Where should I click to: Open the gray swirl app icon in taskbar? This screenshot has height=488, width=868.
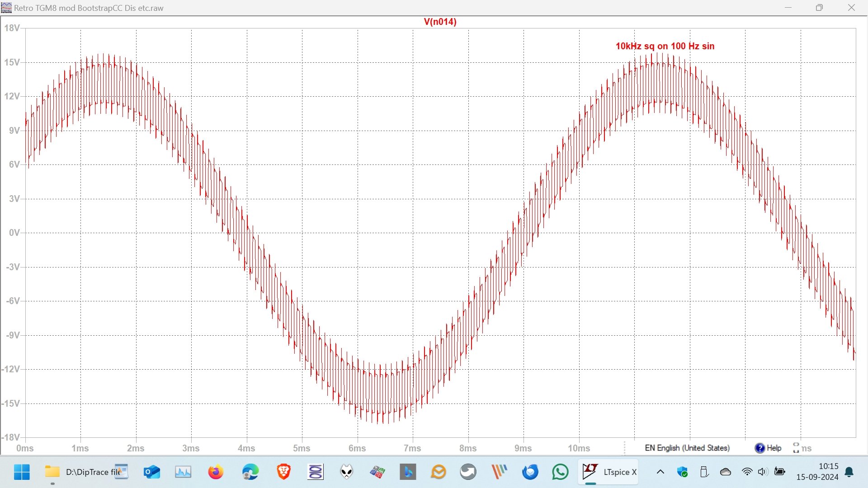tap(468, 472)
